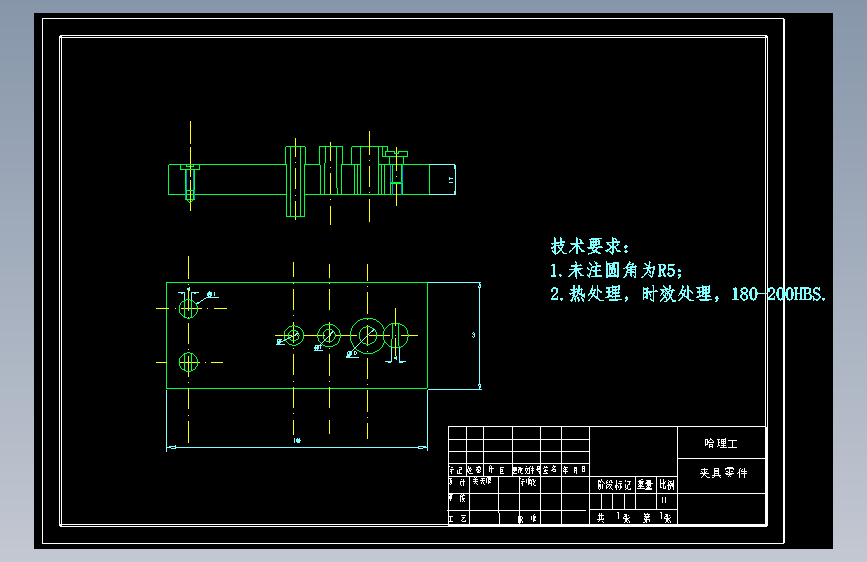
Task: Select the middle hole of the three inline holes
Action: (x=329, y=335)
